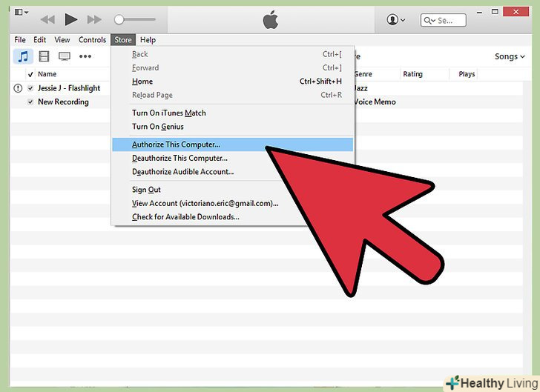Image resolution: width=540 pixels, height=392 pixels.
Task: Minimize the iTunes window
Action: point(479,12)
